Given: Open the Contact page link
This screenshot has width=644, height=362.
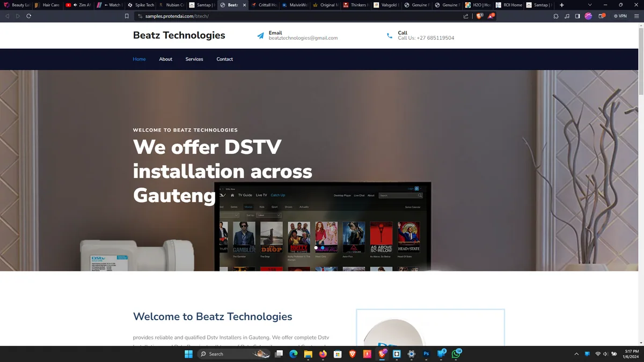Looking at the screenshot, I should point(225,59).
